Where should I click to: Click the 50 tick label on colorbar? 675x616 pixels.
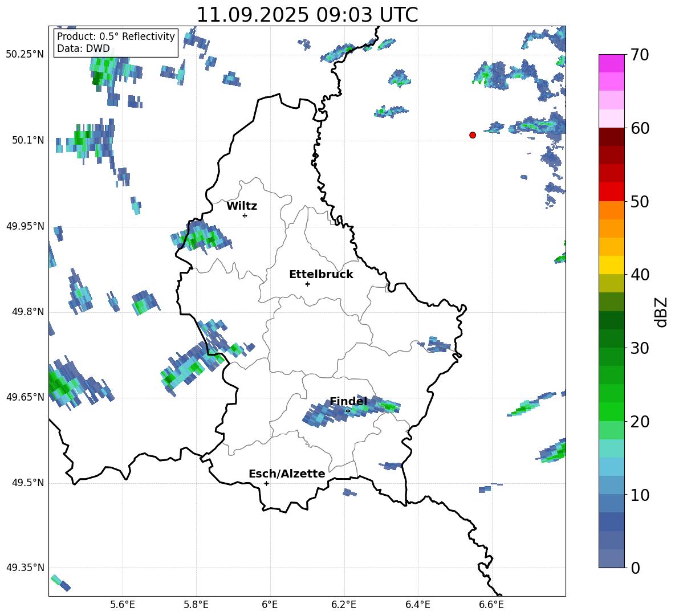click(640, 201)
